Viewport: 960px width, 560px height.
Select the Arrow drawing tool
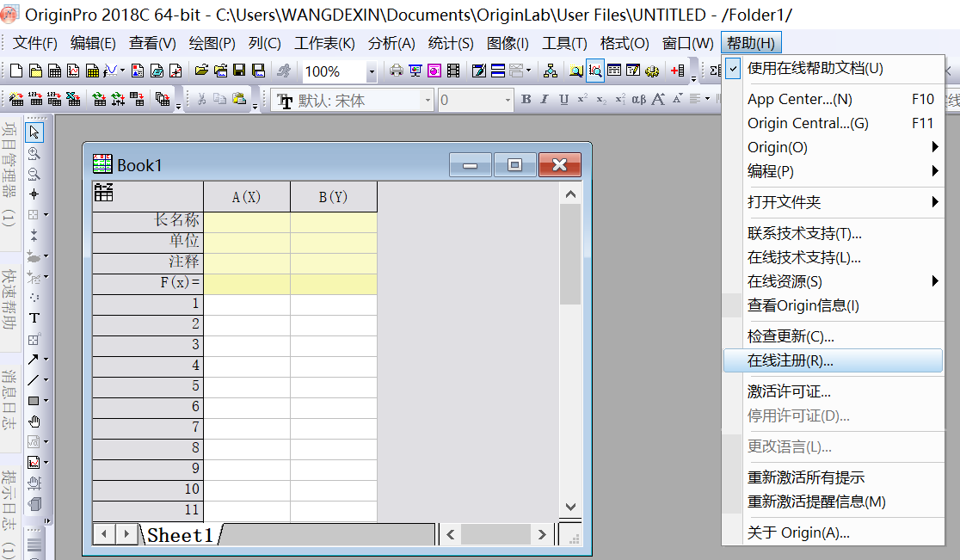coord(33,360)
